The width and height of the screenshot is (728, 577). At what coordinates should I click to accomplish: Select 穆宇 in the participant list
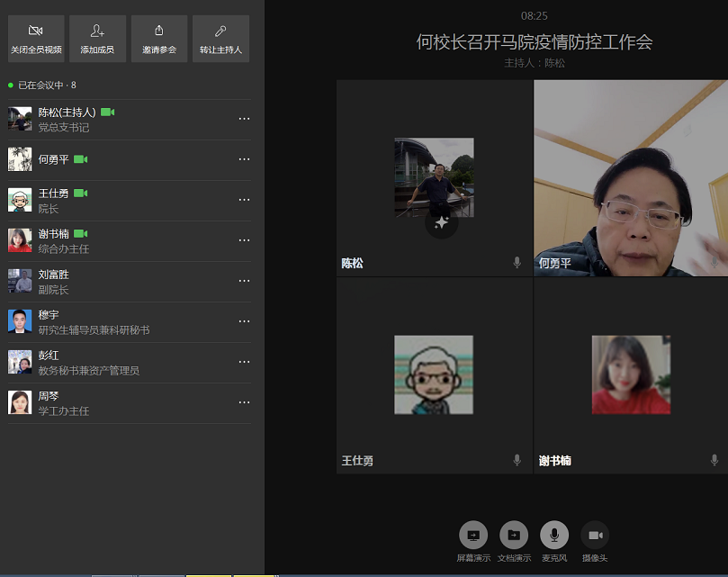49,315
